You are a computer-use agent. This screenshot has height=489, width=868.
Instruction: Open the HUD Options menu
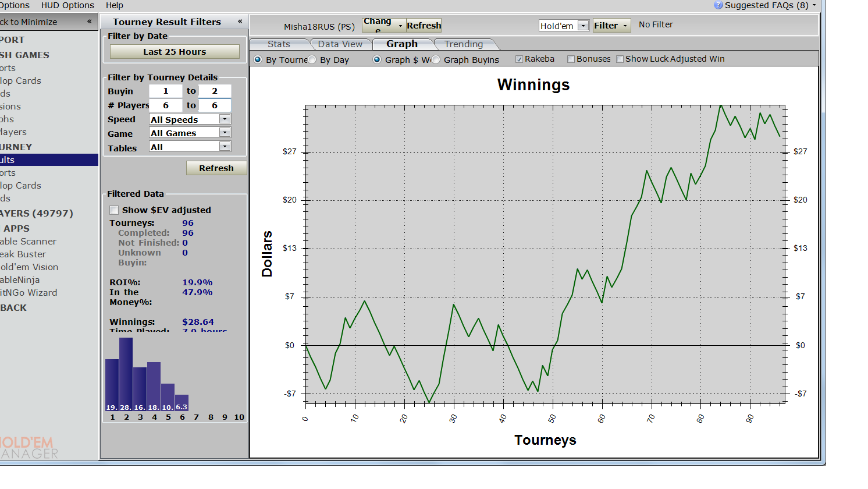click(x=67, y=5)
